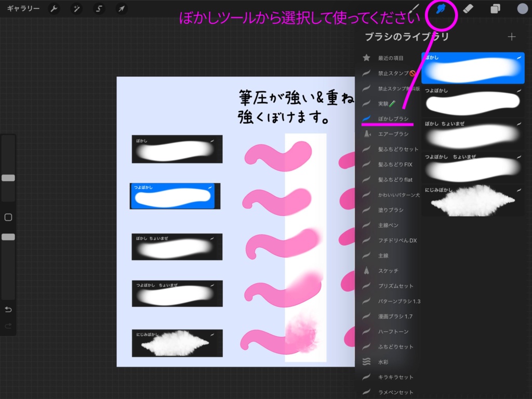This screenshot has height=399, width=532.
Task: Open the Actions wrench menu
Action: point(54,8)
